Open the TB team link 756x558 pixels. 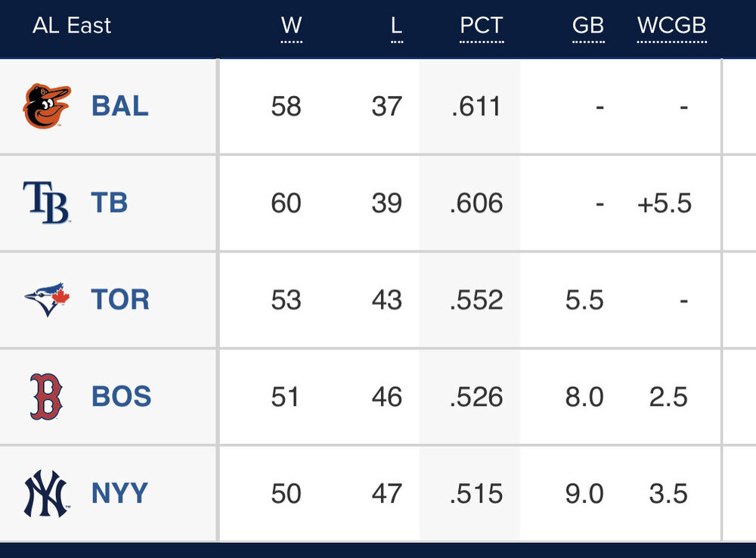pos(110,203)
